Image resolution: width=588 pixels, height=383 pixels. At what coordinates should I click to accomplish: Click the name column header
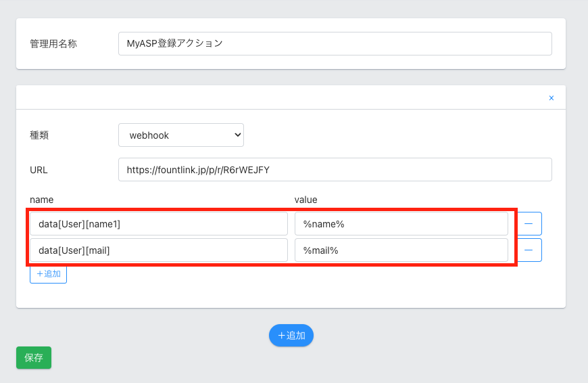(x=41, y=200)
